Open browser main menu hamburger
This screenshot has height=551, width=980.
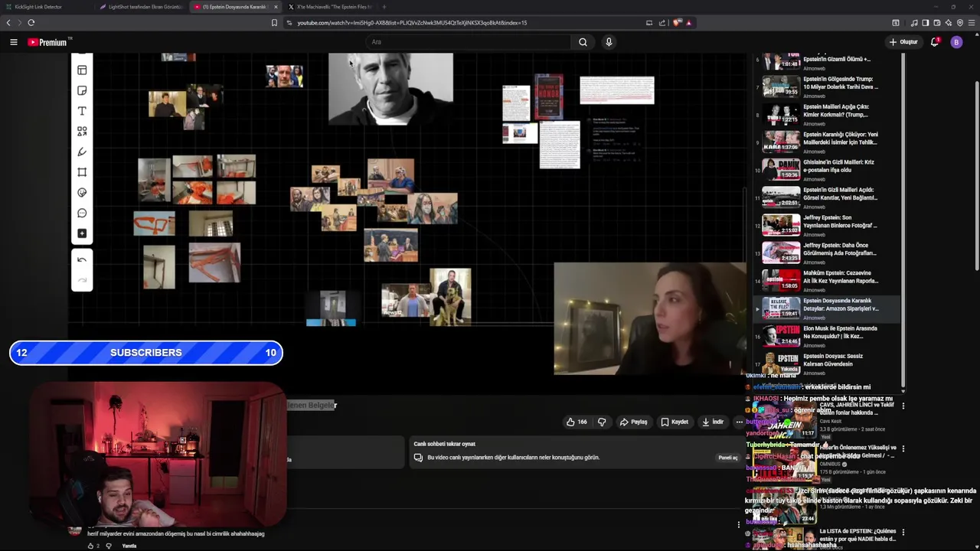pos(972,23)
